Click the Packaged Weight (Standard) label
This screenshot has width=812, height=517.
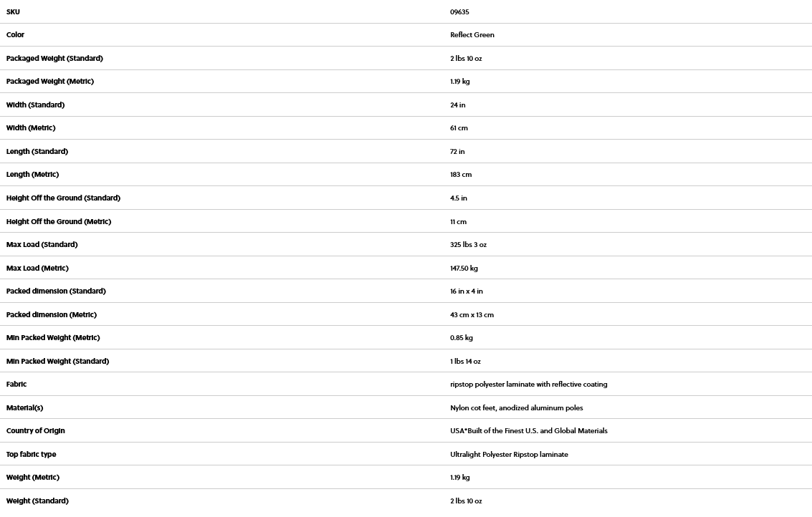[54, 59]
